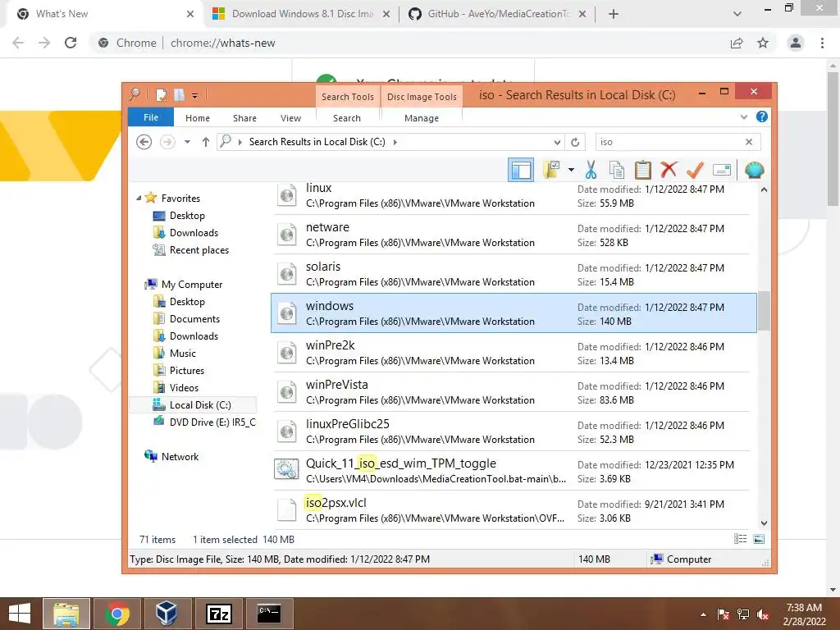Toggle the preview pane layout button
Screen dimensions: 840x630
coord(520,171)
